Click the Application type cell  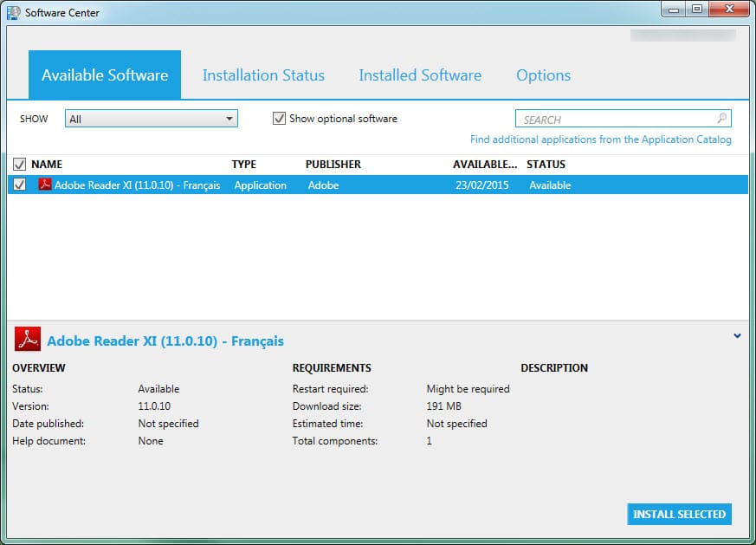[x=261, y=185]
